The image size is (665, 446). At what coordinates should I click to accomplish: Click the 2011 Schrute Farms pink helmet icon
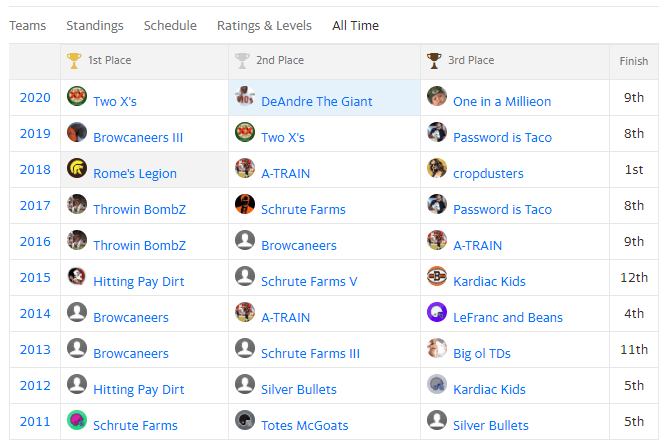(76, 421)
